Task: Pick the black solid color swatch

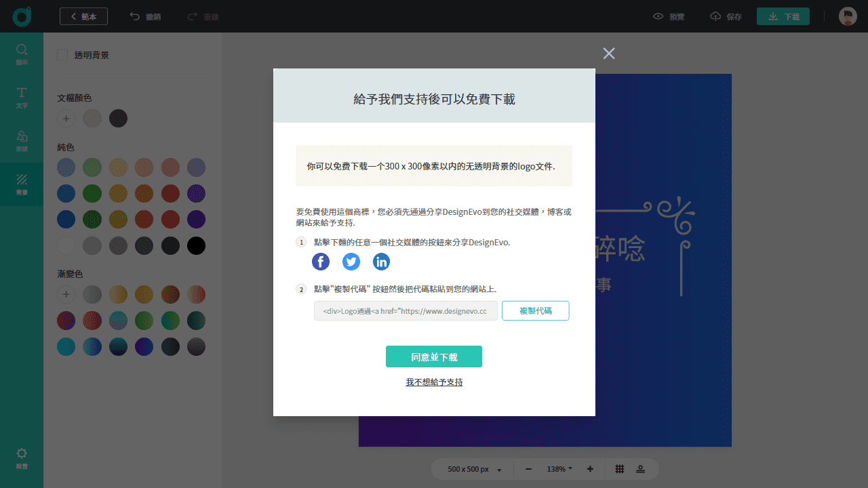Action: tap(196, 245)
